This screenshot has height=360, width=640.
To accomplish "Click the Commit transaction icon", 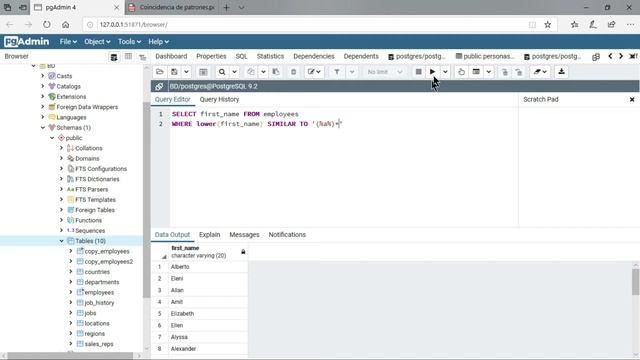I will click(x=504, y=72).
